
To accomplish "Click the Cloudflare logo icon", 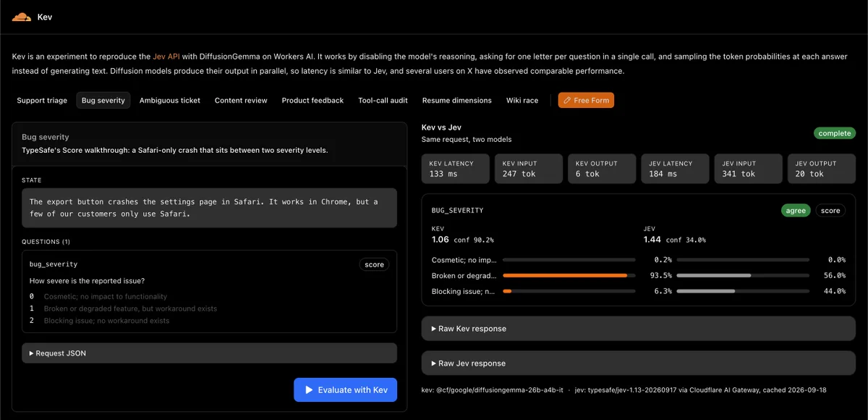I will tap(22, 17).
